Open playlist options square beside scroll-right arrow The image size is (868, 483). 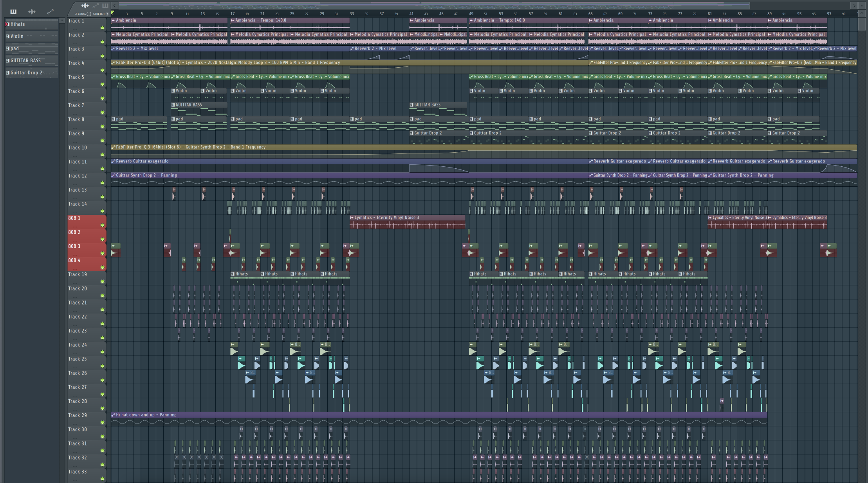pyautogui.click(x=862, y=5)
